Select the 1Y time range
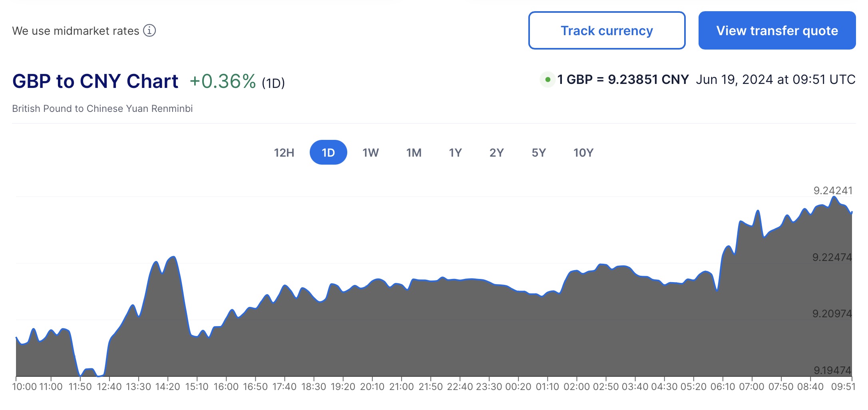868x410 pixels. point(455,153)
